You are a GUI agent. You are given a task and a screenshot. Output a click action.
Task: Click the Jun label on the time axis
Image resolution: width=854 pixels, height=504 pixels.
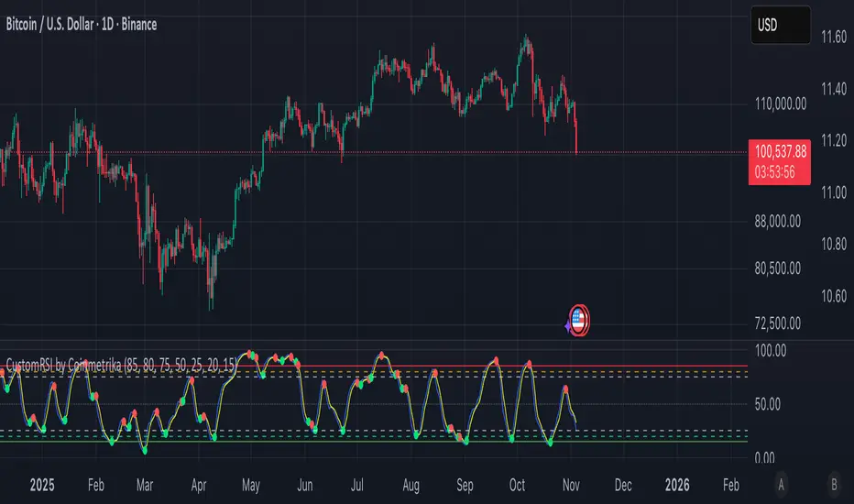(304, 485)
